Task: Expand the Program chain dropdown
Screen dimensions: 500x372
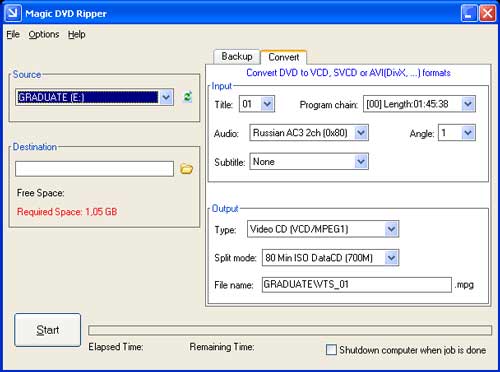Action: [x=468, y=104]
